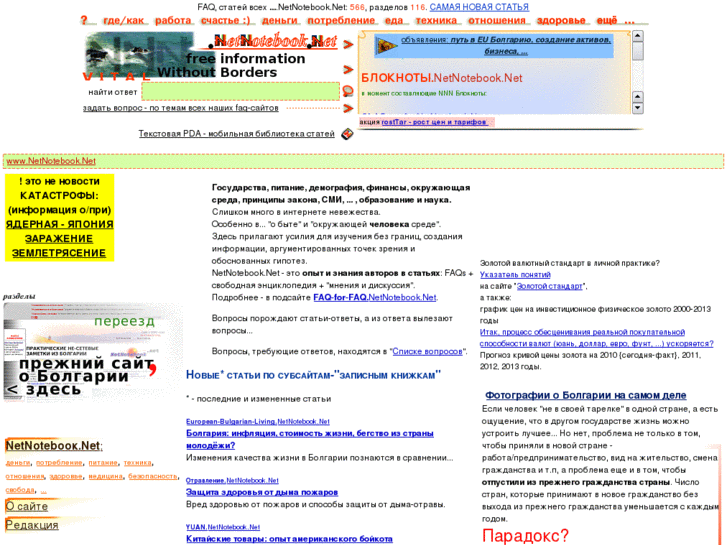This screenshot has width=727, height=545.
Task: Open 'САМАЯ НОВАЯ СТАТЬЯ' link
Action: 479,7
